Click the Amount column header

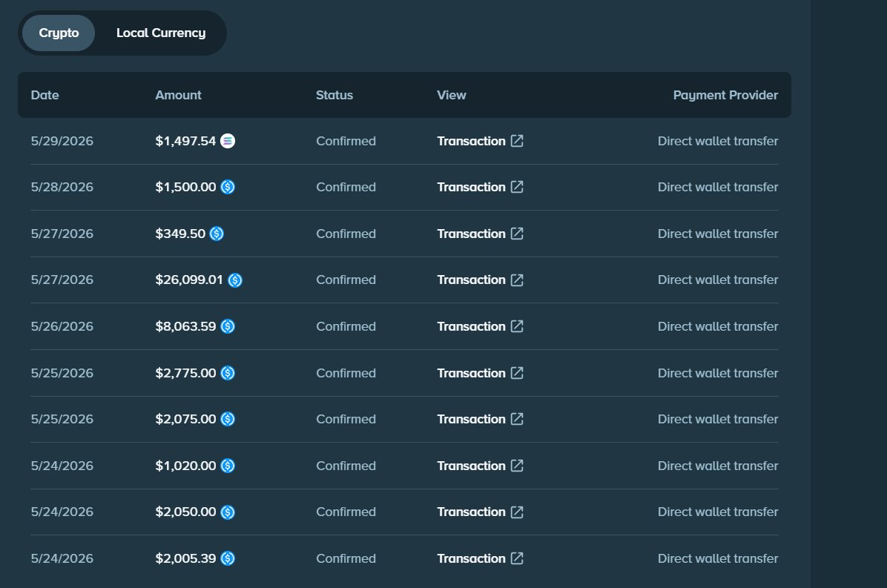tap(178, 95)
